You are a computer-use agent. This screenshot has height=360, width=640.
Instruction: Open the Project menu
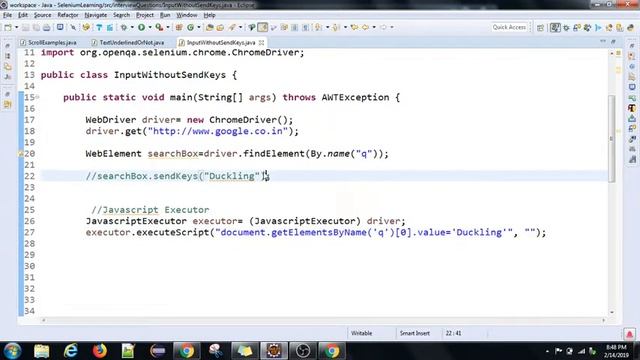(x=145, y=15)
